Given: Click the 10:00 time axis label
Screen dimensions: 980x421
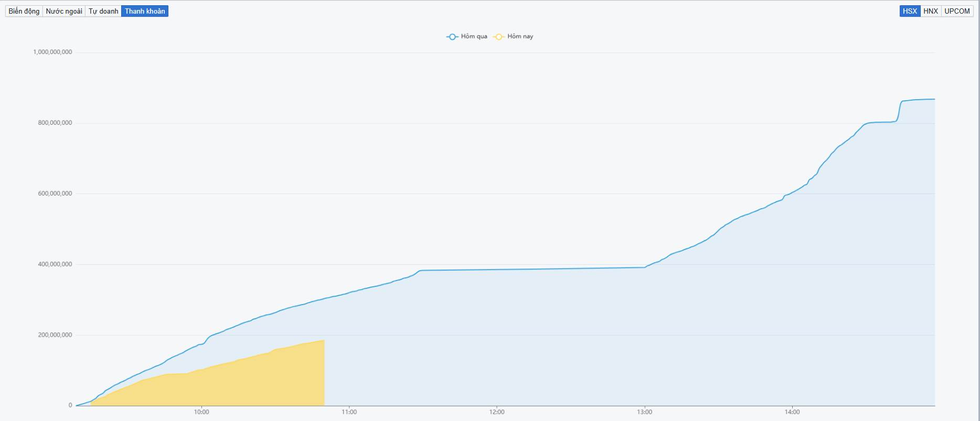Looking at the screenshot, I should tap(201, 412).
